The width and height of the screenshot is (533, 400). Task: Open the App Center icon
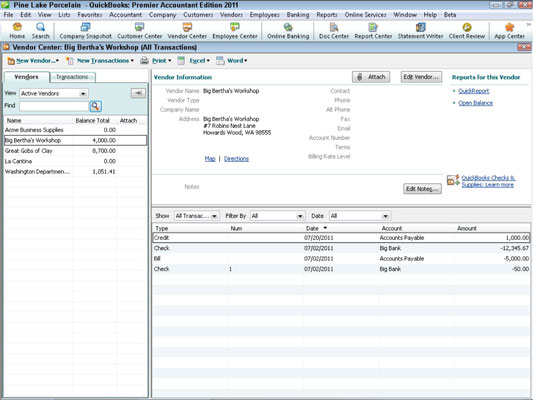click(509, 31)
